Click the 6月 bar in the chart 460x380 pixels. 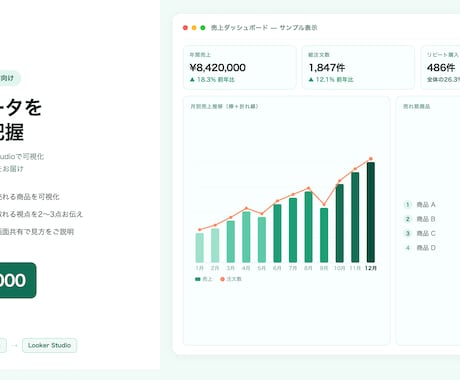click(x=277, y=233)
